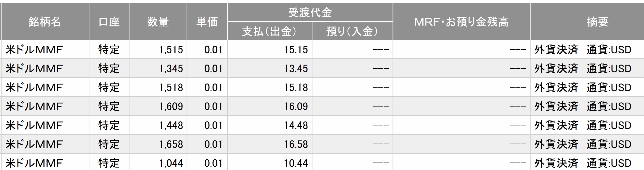Select the quantity cell 1,609
The width and height of the screenshot is (644, 170).
[171, 106]
